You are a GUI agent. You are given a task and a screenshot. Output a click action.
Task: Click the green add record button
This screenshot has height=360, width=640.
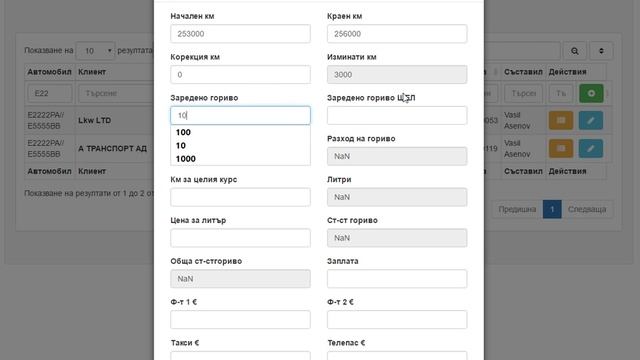(x=591, y=93)
